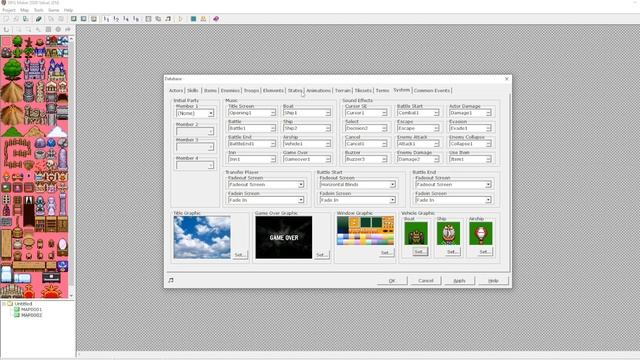The height and width of the screenshot is (360, 640).
Task: Click the tileset palette scroll-down arrow
Action: 71,296
